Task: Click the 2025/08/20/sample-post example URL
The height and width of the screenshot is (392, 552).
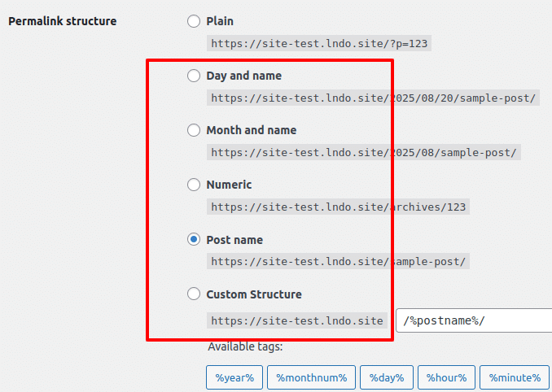Action: tap(373, 98)
